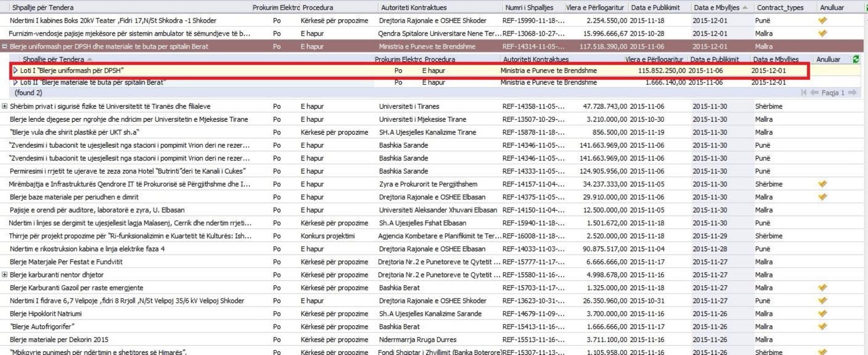Click nested grid Autoriteti Kontraktues header
The image size is (868, 355).
[x=536, y=59]
